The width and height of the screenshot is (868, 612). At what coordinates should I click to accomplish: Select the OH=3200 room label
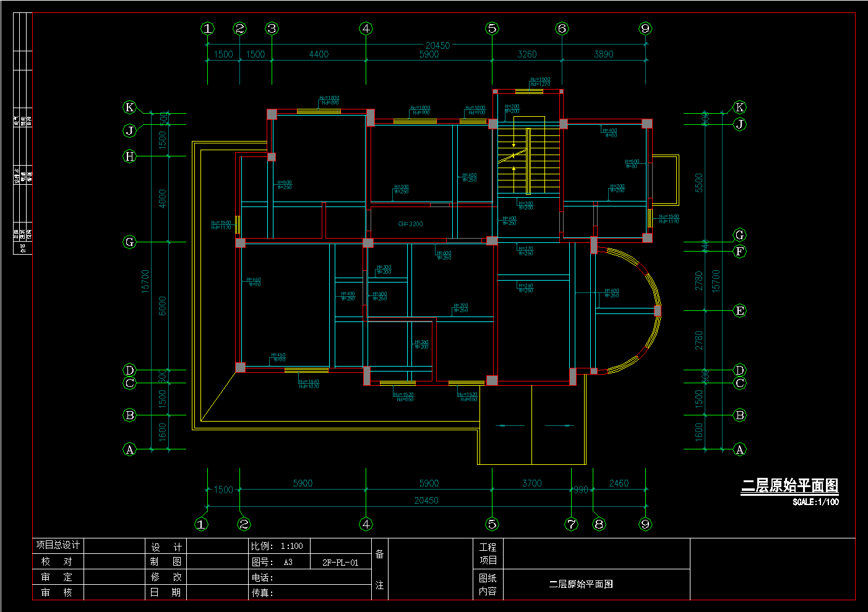410,224
